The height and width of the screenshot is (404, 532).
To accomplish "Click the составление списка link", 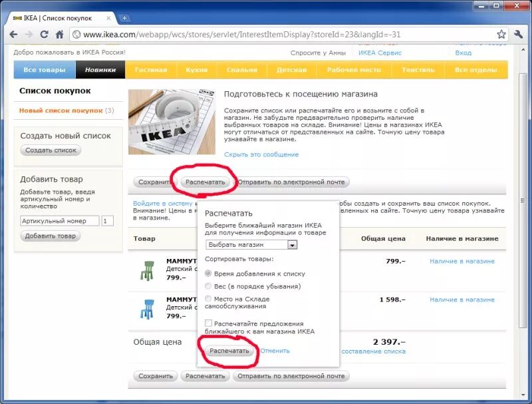I will (x=373, y=351).
